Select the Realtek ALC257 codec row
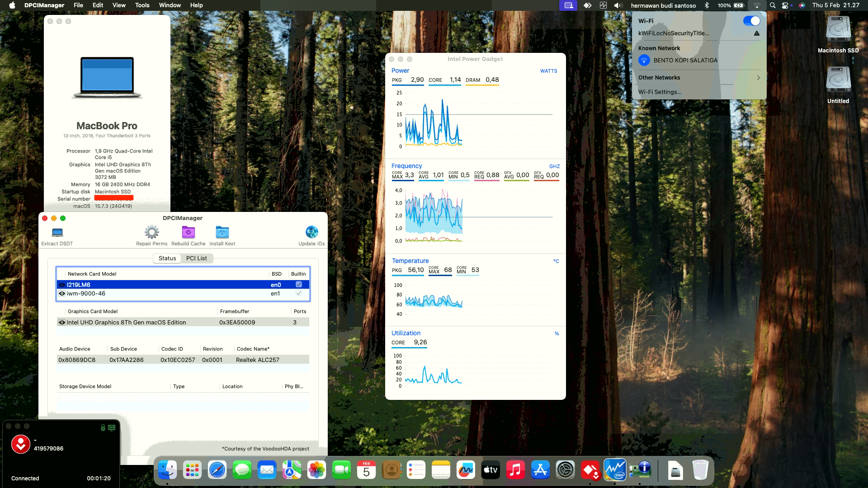Screen dimensions: 868x488 (x=183, y=360)
